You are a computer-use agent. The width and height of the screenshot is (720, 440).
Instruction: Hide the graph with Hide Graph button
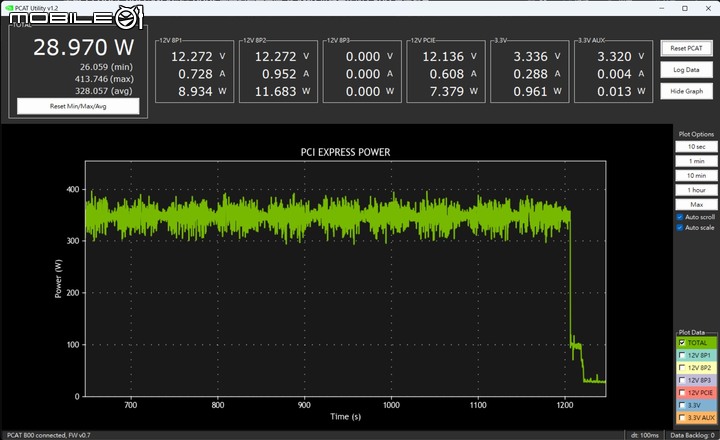[x=686, y=91]
